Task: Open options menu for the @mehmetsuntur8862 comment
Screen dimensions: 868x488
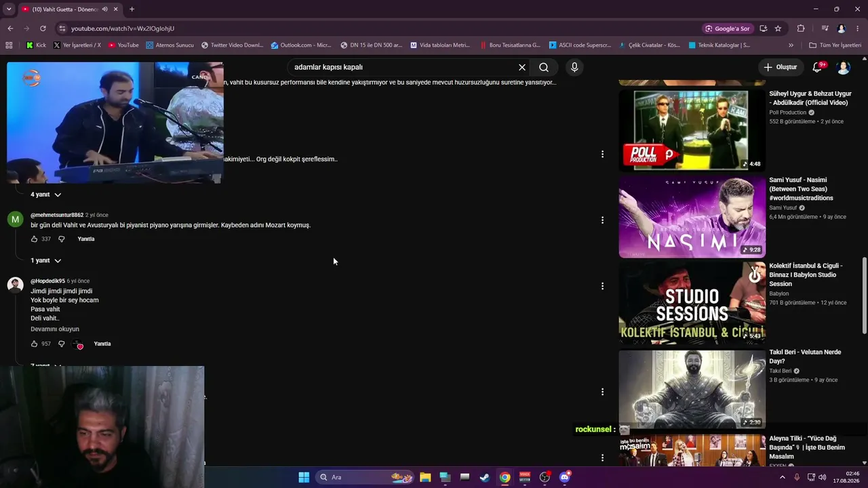Action: pyautogui.click(x=602, y=220)
